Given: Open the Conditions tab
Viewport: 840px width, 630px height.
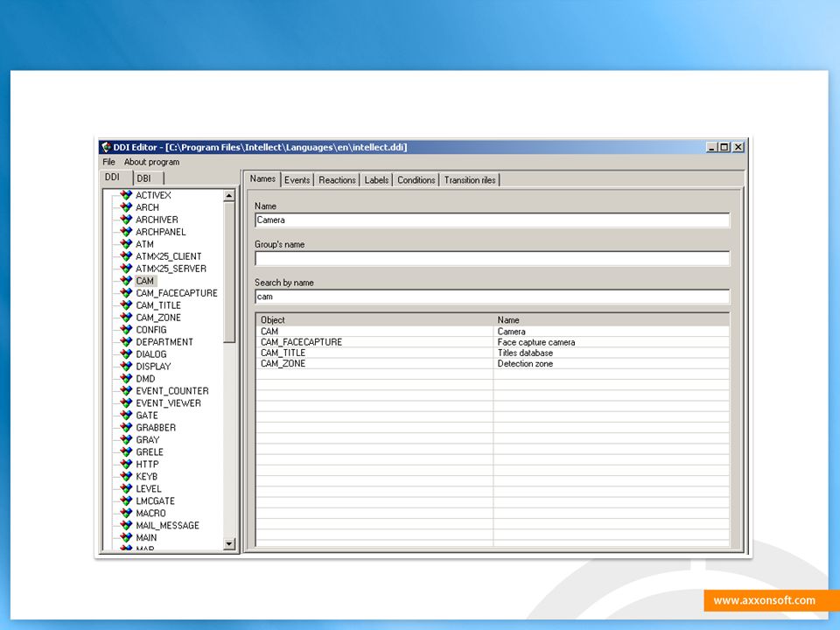Looking at the screenshot, I should click(x=416, y=180).
